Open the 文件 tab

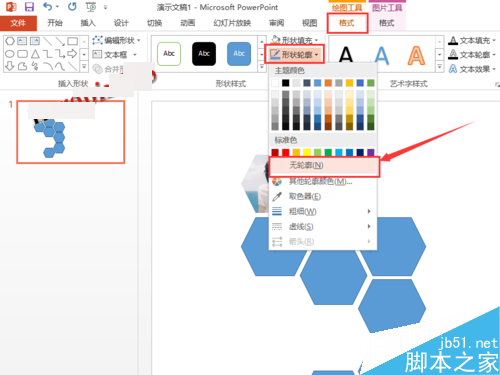[x=18, y=23]
